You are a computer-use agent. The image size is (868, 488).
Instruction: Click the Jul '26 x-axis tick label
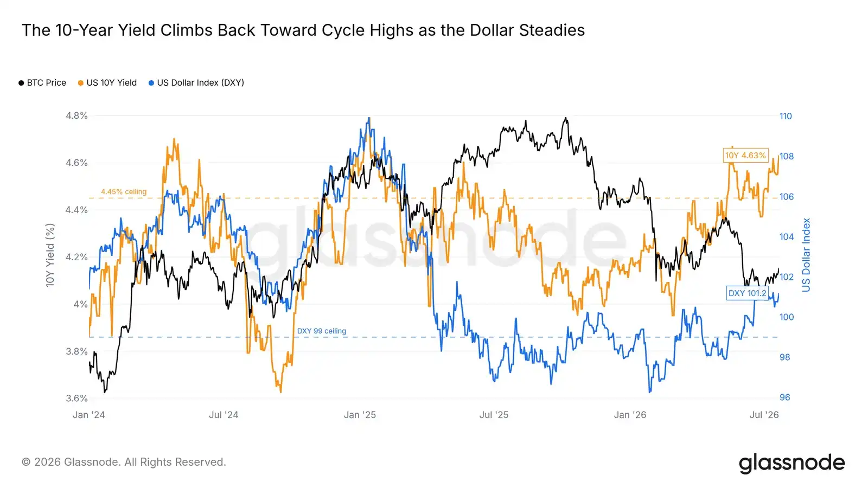[764, 415]
